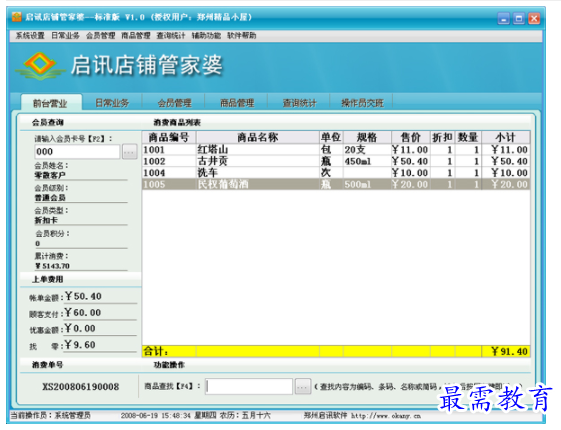This screenshot has width=561, height=430.
Task: Click the change value ¥9.60
Action: coord(80,345)
